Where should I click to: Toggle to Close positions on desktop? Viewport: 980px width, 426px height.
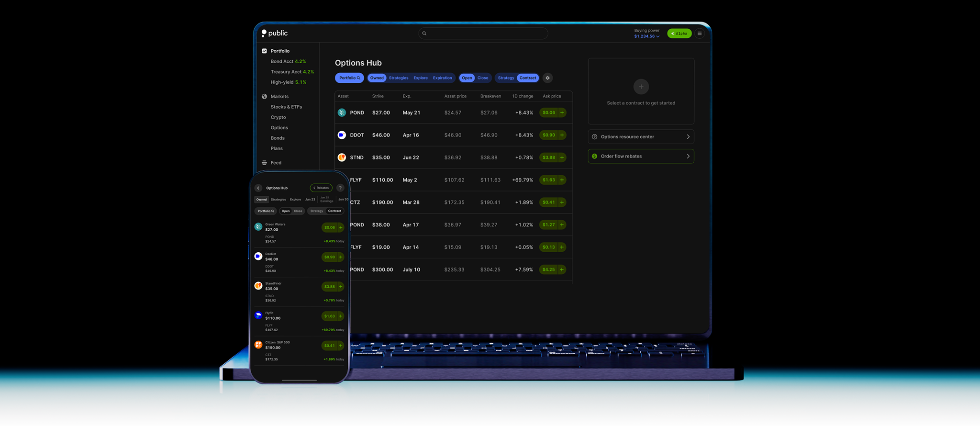coord(483,78)
